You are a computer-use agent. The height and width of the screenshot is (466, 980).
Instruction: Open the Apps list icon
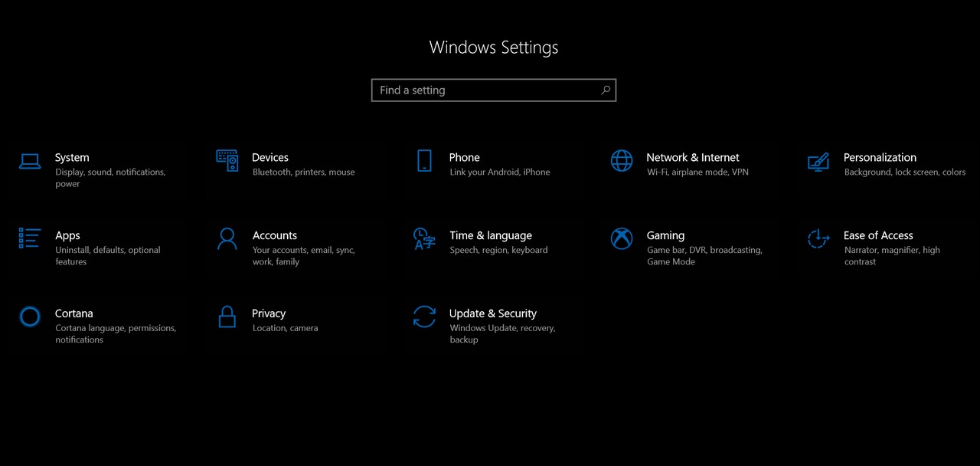(30, 238)
